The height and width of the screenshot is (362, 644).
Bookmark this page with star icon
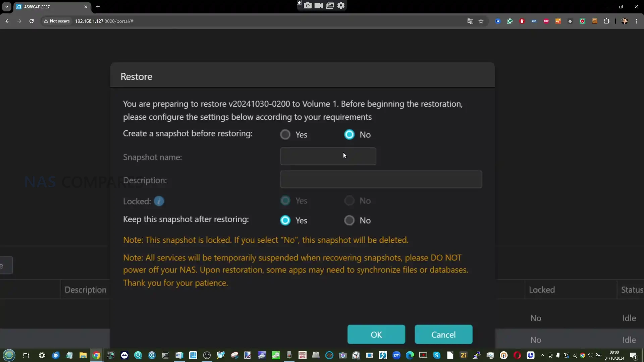[481, 21]
